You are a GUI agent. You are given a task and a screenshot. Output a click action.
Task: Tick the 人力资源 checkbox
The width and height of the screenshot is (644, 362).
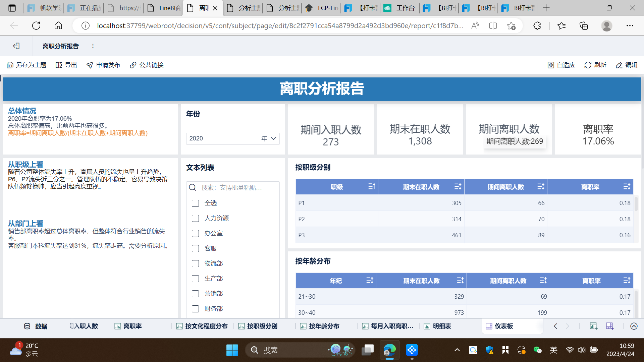tap(195, 218)
